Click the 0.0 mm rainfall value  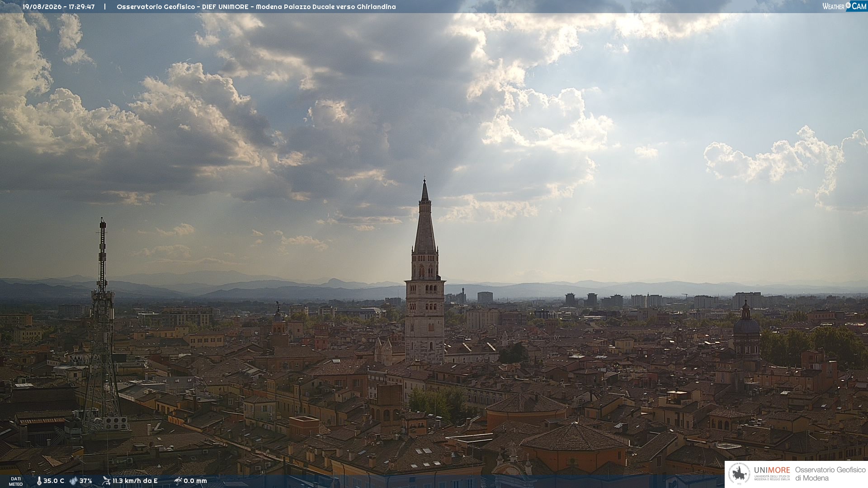click(195, 481)
